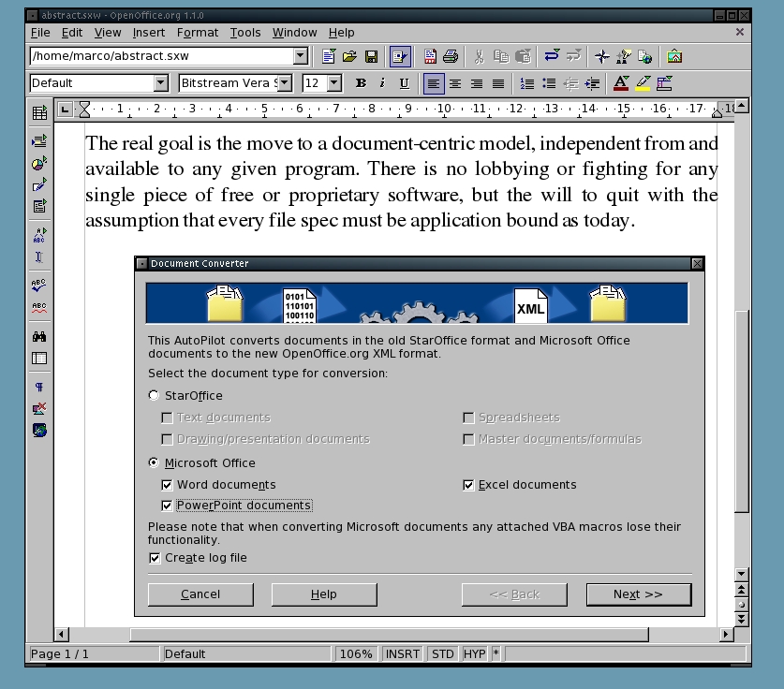The image size is (784, 689).
Task: Toggle Bold formatting in the toolbar
Action: (361, 83)
